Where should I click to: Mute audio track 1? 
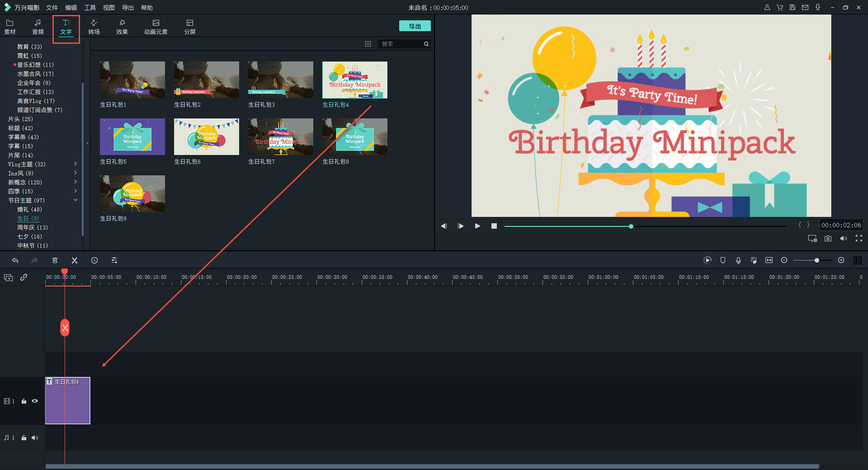[35, 437]
